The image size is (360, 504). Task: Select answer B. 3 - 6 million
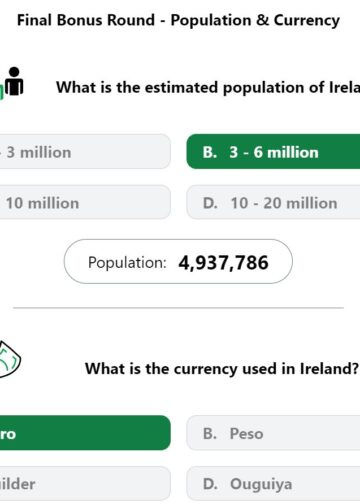click(x=273, y=152)
